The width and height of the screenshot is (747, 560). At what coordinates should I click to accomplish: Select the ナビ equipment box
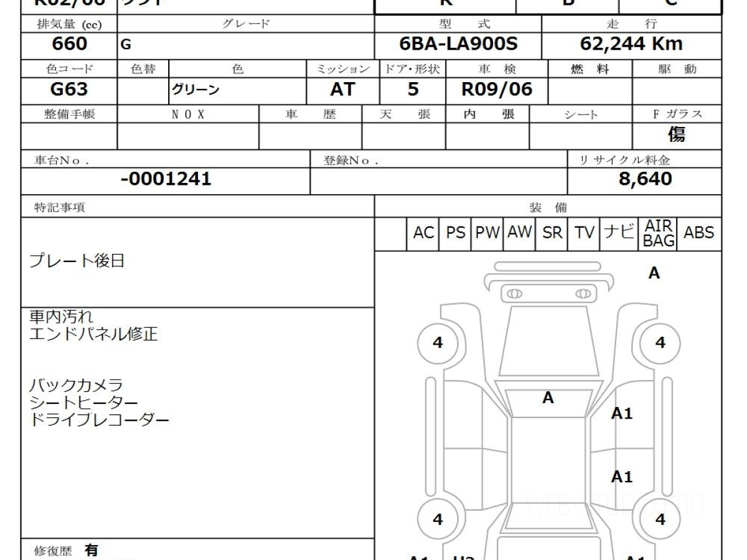[x=619, y=233]
